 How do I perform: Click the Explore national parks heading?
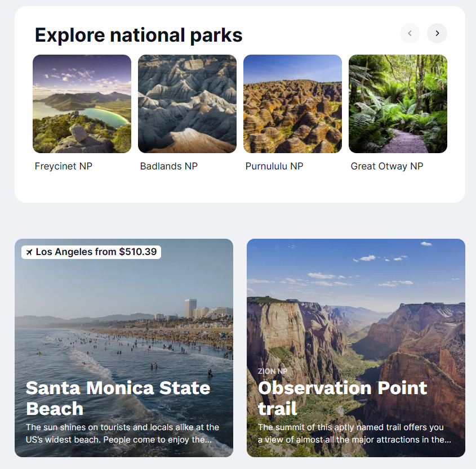[x=139, y=35]
